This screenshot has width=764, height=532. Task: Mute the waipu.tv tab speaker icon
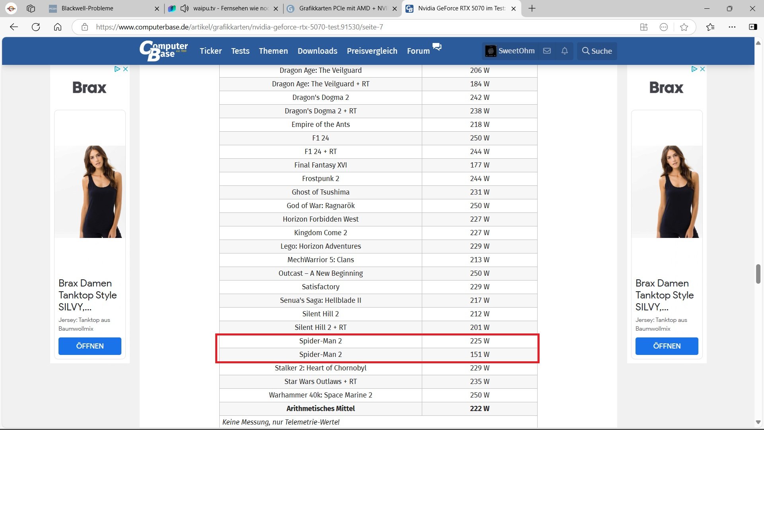184,8
